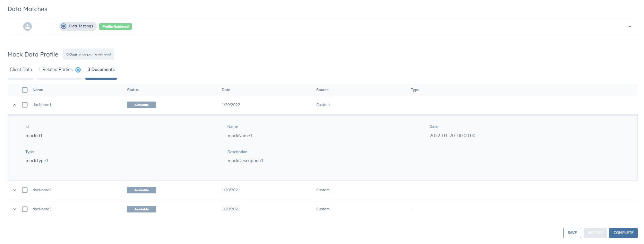Viewport: 644px width, 244px height.
Task: Expand the docName3 row
Action: click(x=15, y=209)
